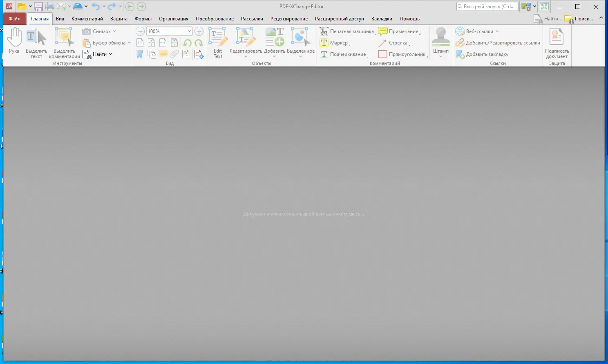Switch to the Организация tab
This screenshot has width=608, height=364.
[174, 19]
